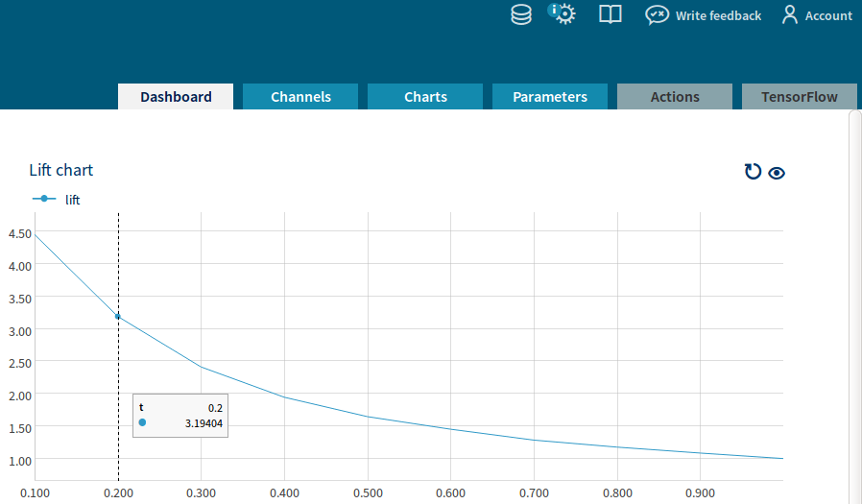Click the highlighted data point at t=0.2

coord(118,316)
